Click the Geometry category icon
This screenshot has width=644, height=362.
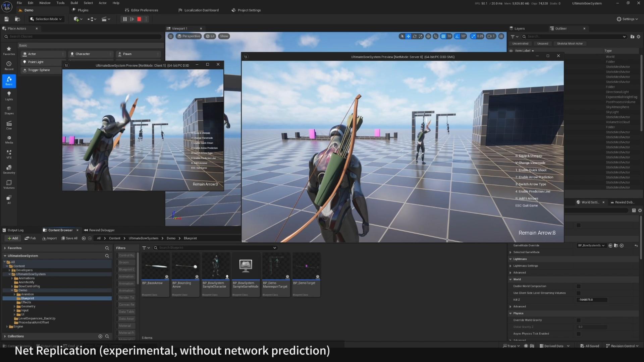[x=9, y=169]
